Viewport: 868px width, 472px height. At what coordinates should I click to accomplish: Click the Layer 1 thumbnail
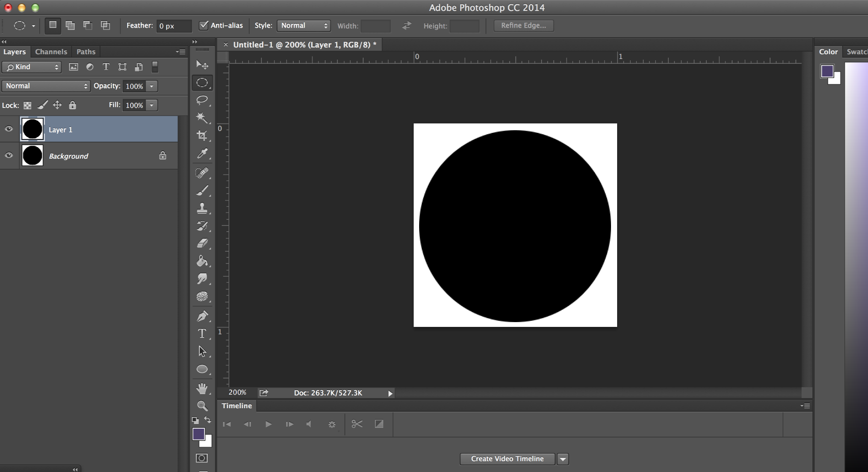[32, 129]
